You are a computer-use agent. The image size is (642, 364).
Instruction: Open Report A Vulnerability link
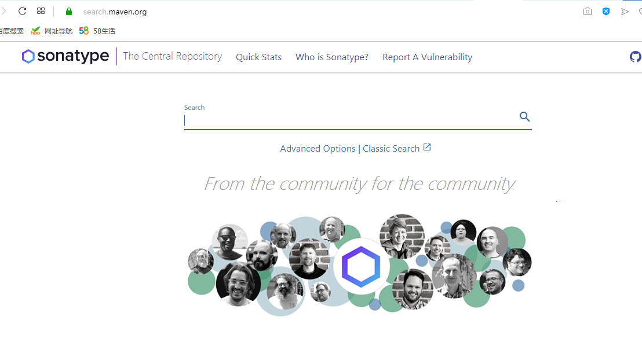tap(428, 57)
